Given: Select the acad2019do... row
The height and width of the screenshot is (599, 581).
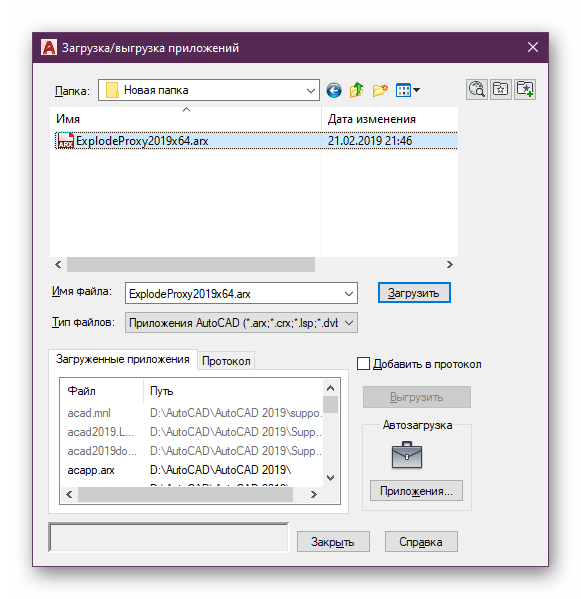Looking at the screenshot, I should point(191,451).
